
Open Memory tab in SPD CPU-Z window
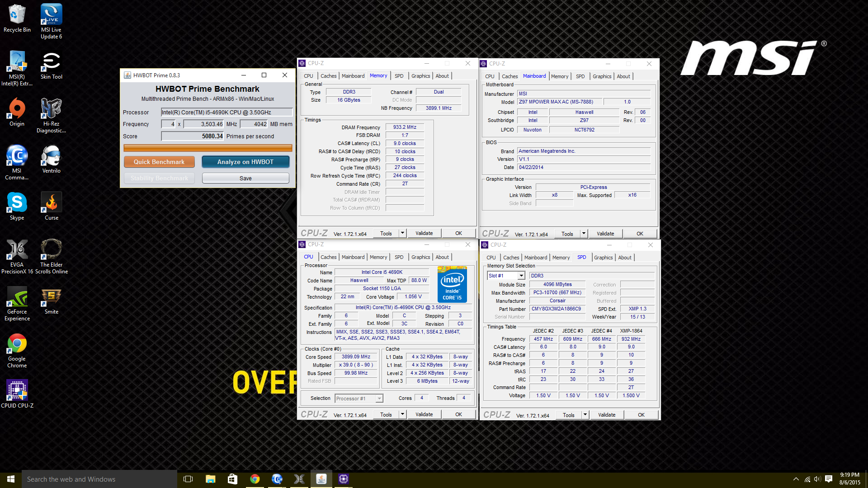(561, 258)
